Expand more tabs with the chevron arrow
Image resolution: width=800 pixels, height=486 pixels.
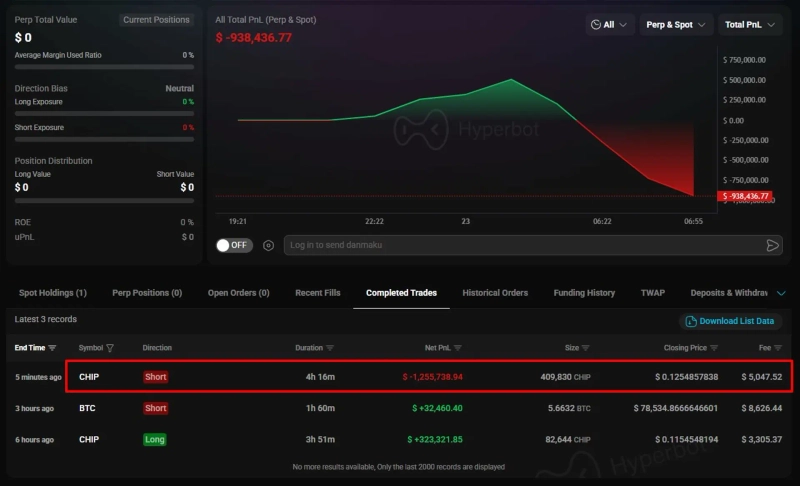pyautogui.click(x=780, y=293)
